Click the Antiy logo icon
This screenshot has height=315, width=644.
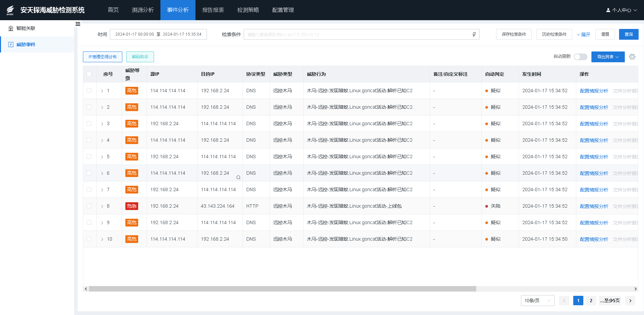tap(10, 10)
